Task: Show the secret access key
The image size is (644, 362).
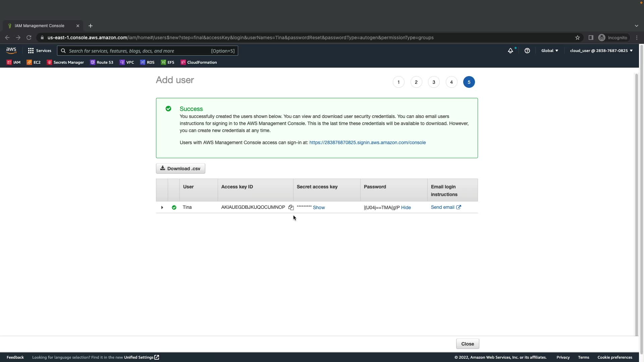Action: tap(319, 207)
